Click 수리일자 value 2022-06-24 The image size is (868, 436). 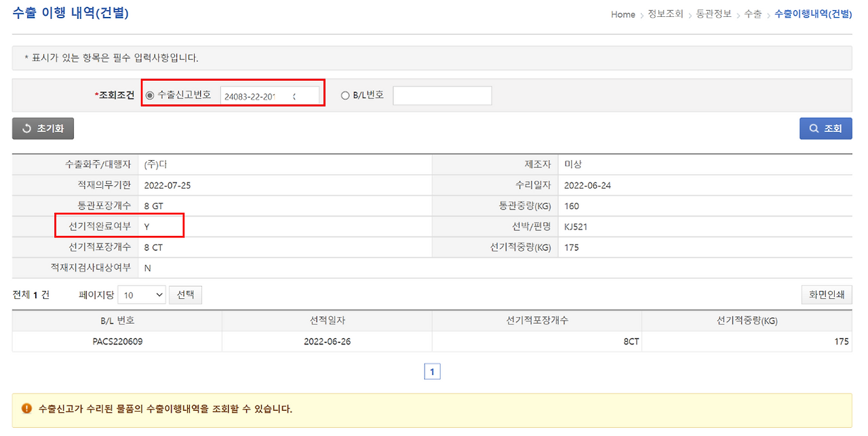pos(587,186)
